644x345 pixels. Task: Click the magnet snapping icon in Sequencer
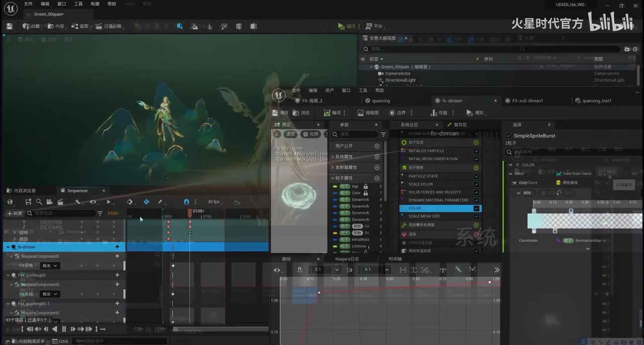click(186, 202)
